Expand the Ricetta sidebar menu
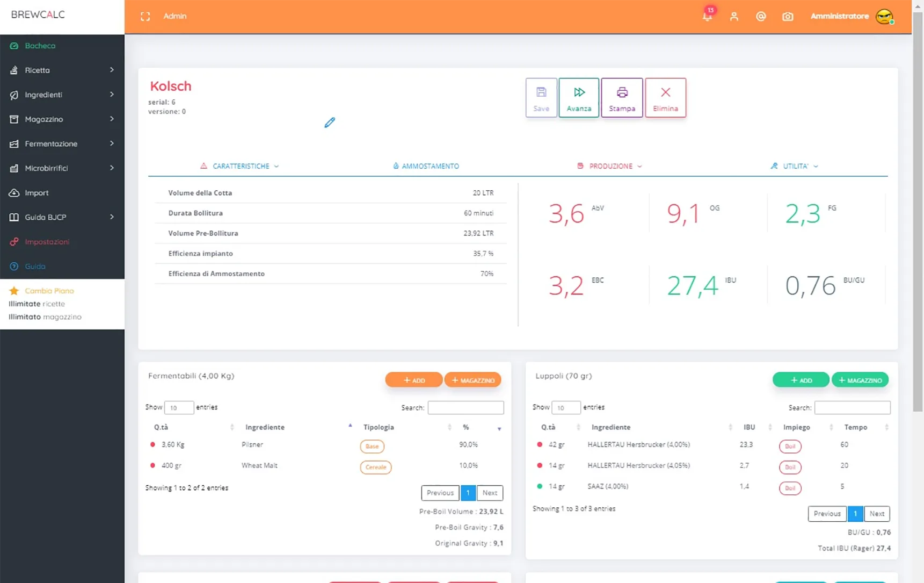 pyautogui.click(x=62, y=70)
